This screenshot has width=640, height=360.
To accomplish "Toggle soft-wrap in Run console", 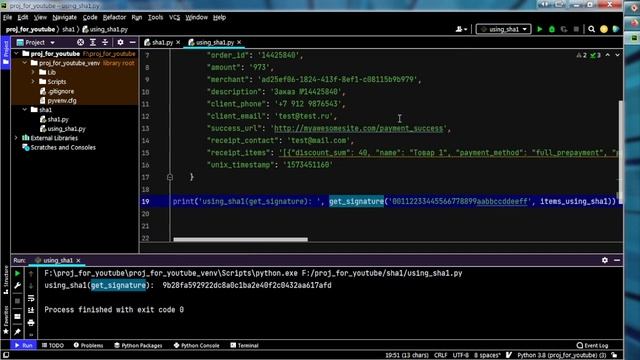I will click(31, 298).
